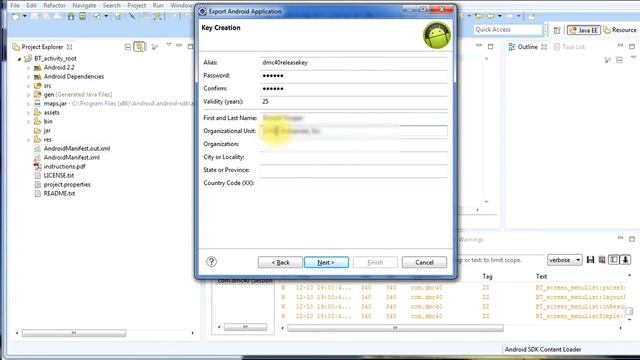Viewport: 640px width, 360px height.
Task: Select maps.jar in Project Explorer
Action: (55, 104)
